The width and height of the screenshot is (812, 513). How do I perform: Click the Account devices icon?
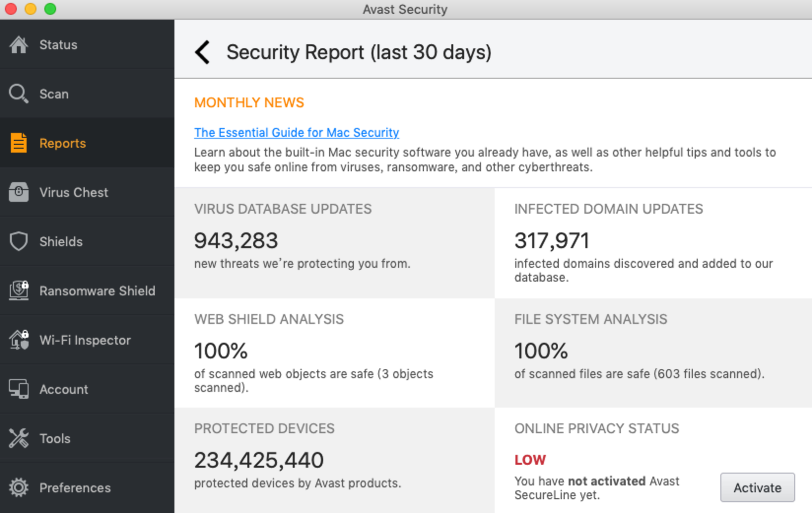(x=19, y=389)
